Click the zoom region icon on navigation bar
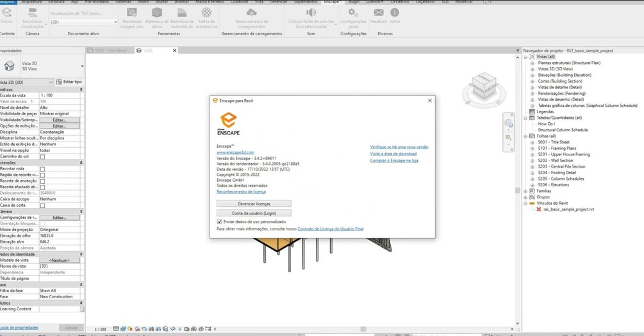 [x=508, y=138]
